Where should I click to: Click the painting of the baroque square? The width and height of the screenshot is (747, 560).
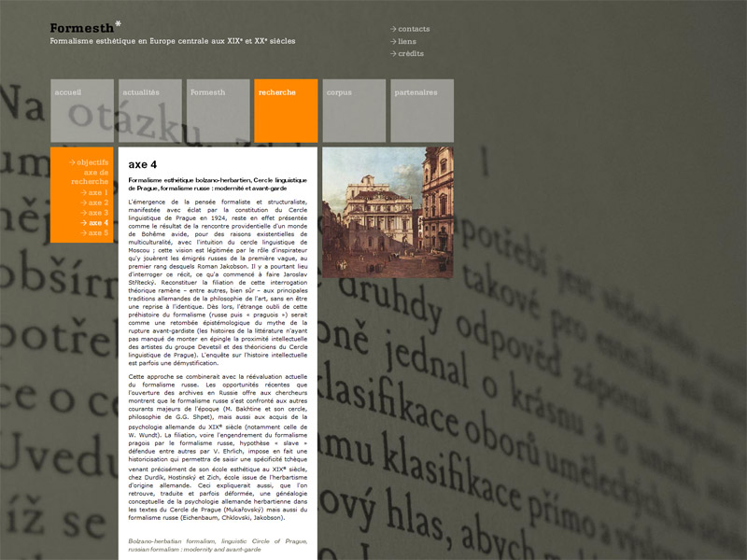[x=388, y=213]
